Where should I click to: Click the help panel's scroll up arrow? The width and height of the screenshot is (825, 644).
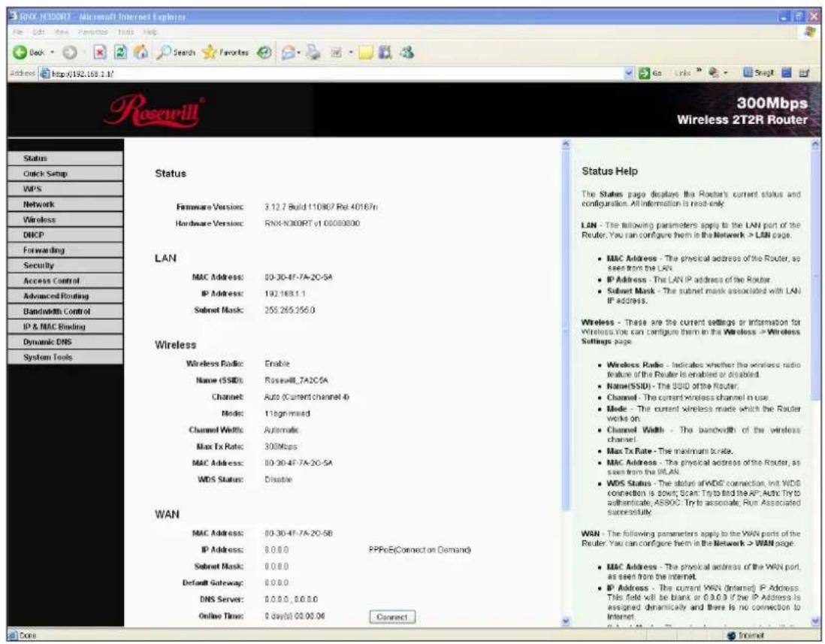coord(816,144)
